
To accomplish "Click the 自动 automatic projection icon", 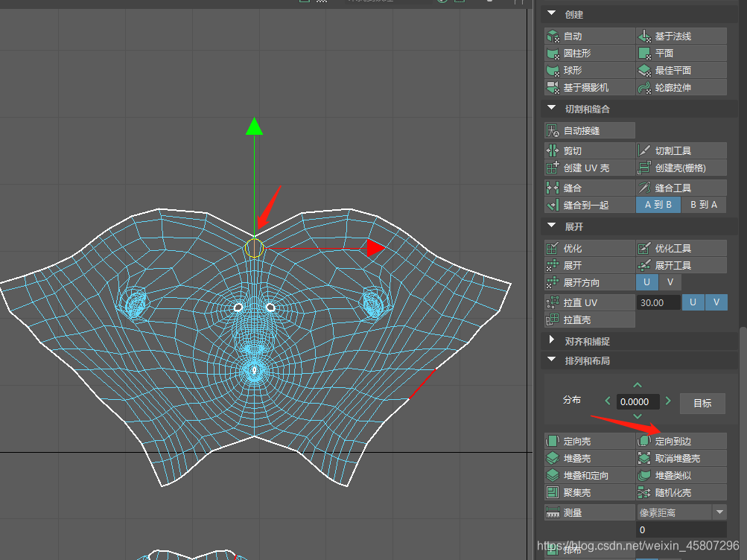I will (553, 36).
